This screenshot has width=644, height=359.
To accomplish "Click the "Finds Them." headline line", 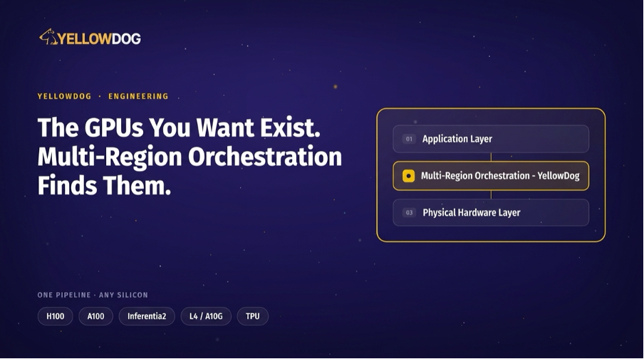I will pos(104,186).
